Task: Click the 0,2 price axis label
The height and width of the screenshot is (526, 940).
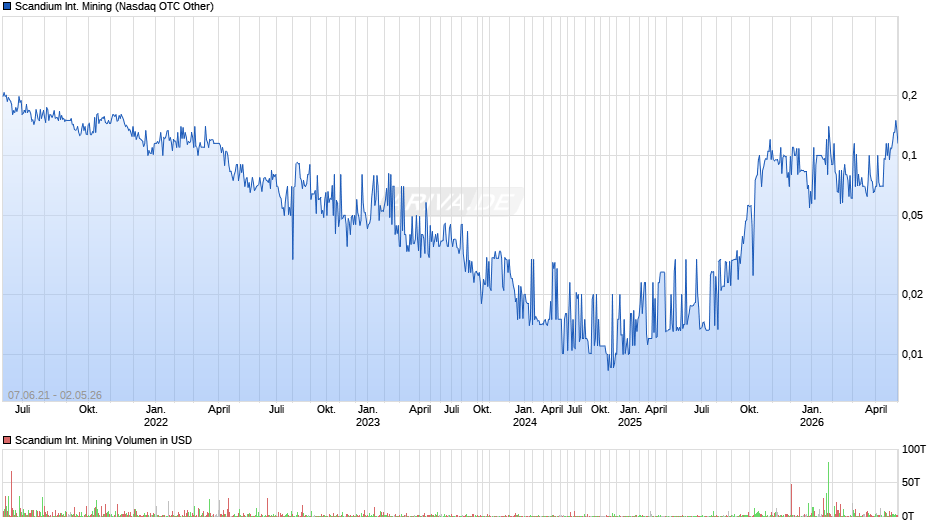Action: [909, 95]
